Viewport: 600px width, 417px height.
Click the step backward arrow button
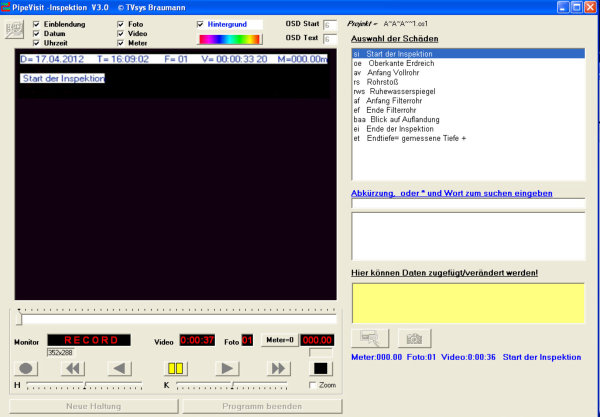pos(121,368)
